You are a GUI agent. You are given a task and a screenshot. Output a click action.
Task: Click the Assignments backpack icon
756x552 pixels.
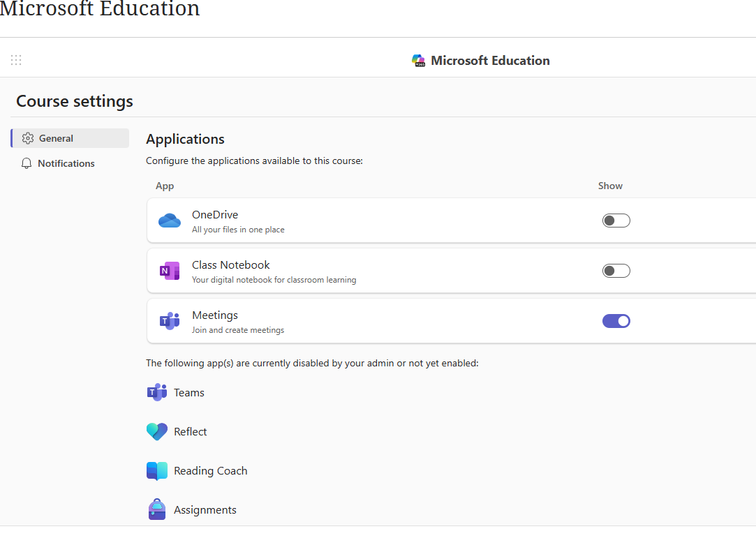pos(156,509)
